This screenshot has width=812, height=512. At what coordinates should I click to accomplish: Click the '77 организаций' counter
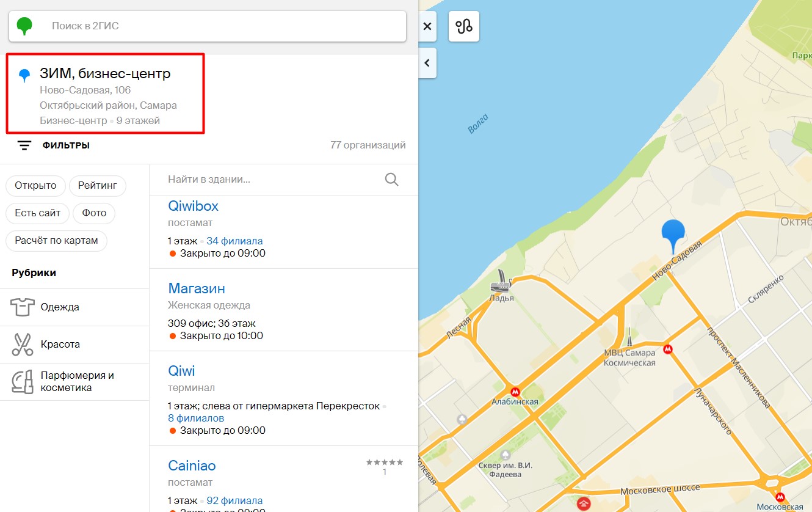(x=368, y=145)
